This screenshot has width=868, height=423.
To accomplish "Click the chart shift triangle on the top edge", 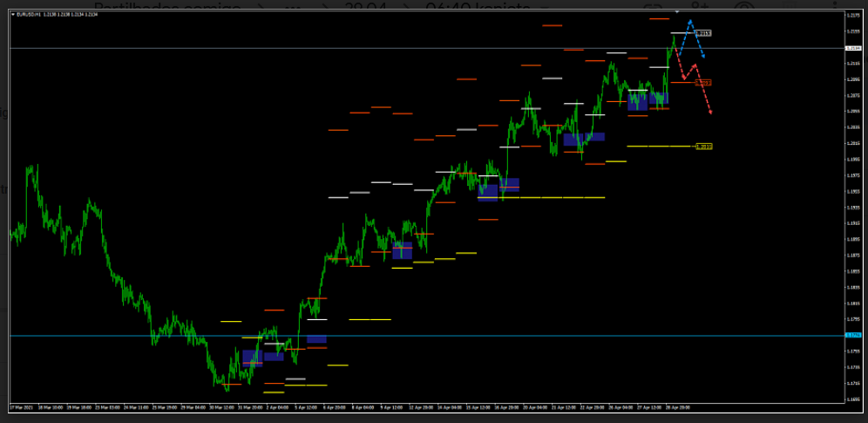I will click(677, 12).
